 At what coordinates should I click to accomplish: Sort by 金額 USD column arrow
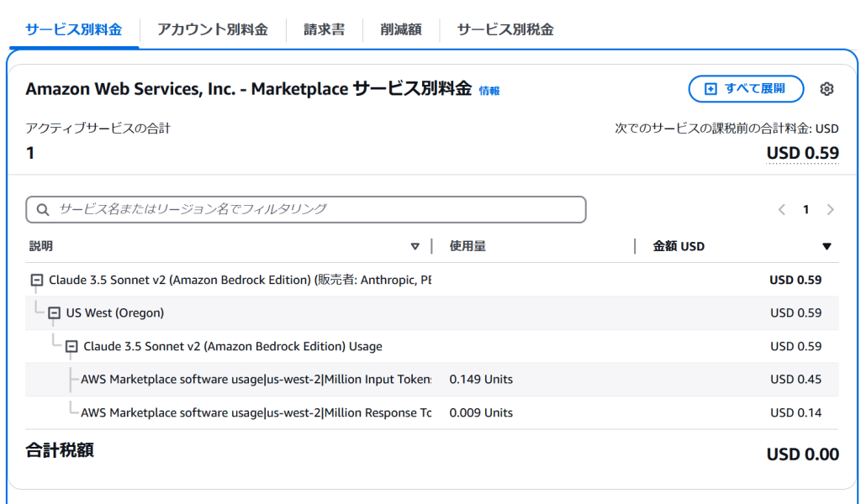(827, 247)
